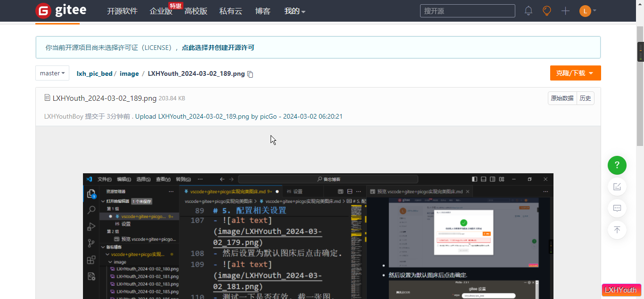The height and width of the screenshot is (299, 644).
Task: Click the 搜开源 search input field
Action: pyautogui.click(x=467, y=10)
